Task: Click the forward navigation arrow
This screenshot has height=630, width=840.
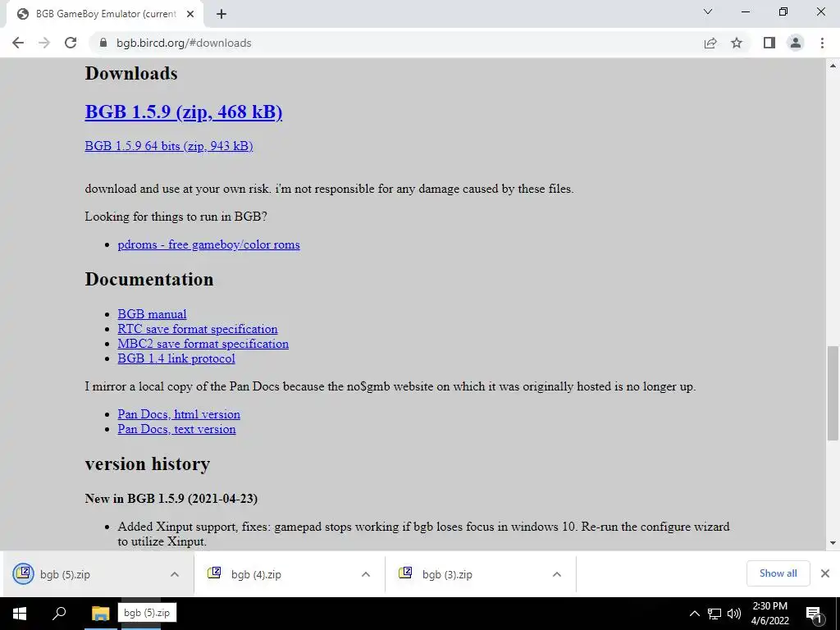Action: click(44, 43)
